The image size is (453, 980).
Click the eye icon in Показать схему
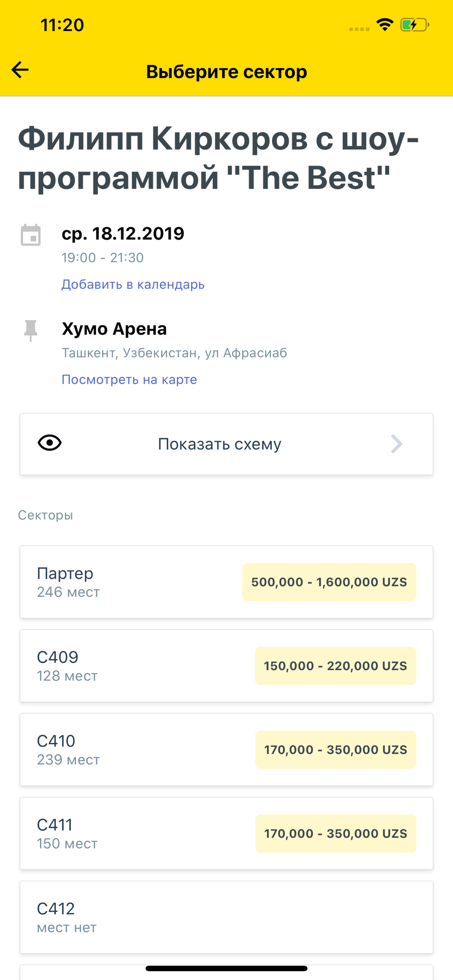[x=50, y=443]
